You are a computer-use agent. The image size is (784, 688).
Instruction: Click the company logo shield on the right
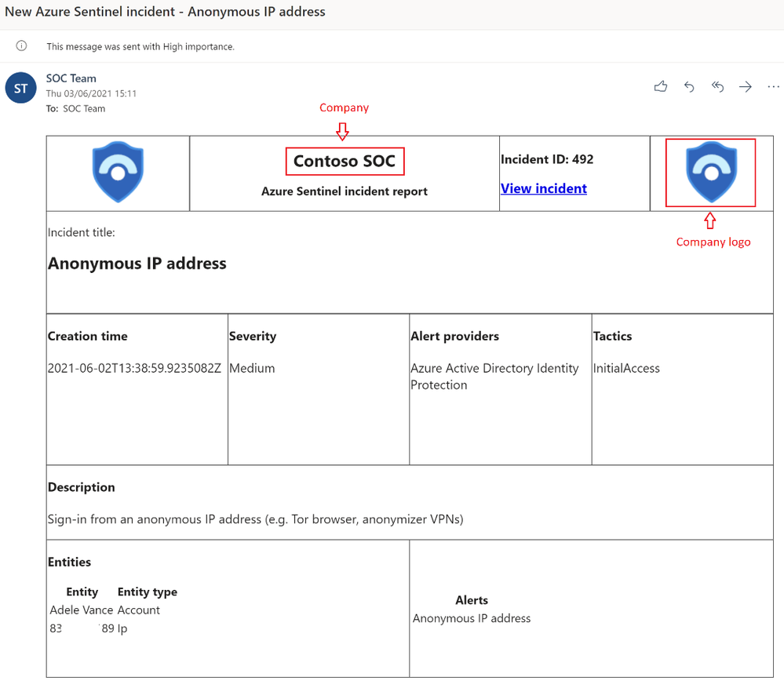click(711, 172)
